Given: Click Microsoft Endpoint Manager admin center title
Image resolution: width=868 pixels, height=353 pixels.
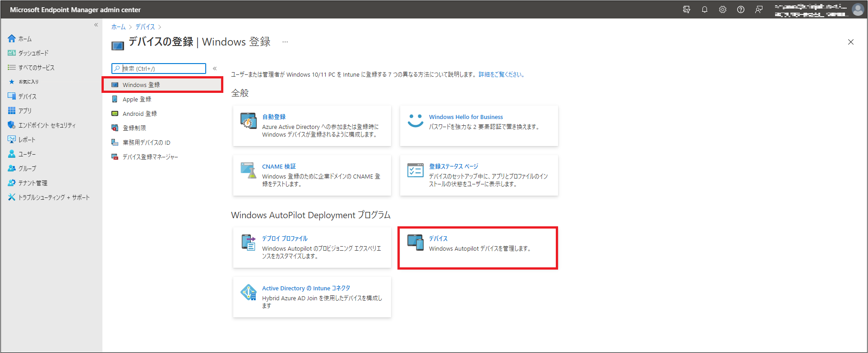Looking at the screenshot, I should [x=75, y=9].
